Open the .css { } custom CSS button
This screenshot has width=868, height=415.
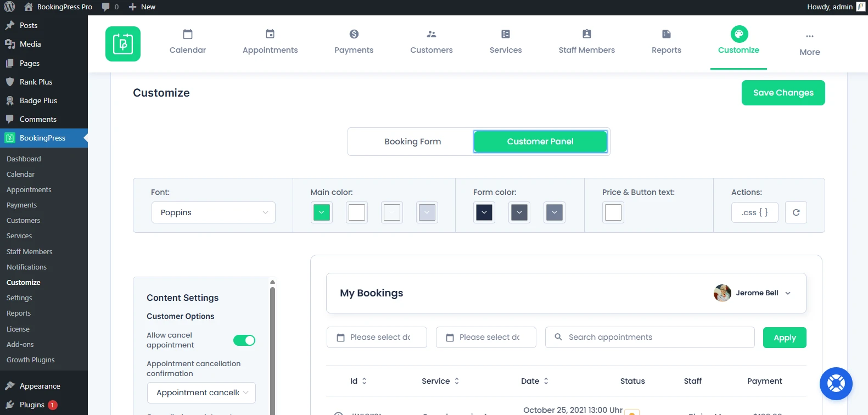click(754, 212)
